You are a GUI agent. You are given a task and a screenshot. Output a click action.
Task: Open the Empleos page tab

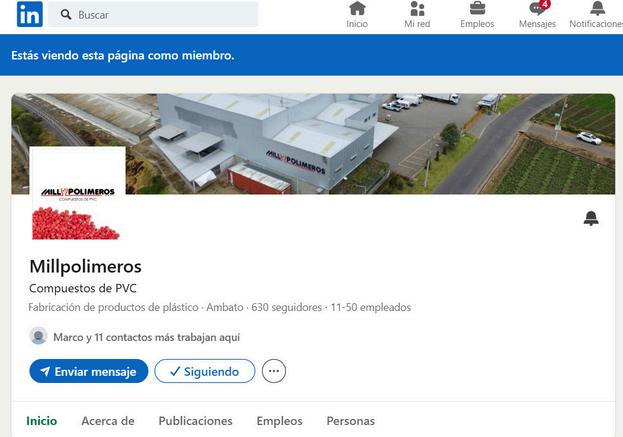point(279,421)
